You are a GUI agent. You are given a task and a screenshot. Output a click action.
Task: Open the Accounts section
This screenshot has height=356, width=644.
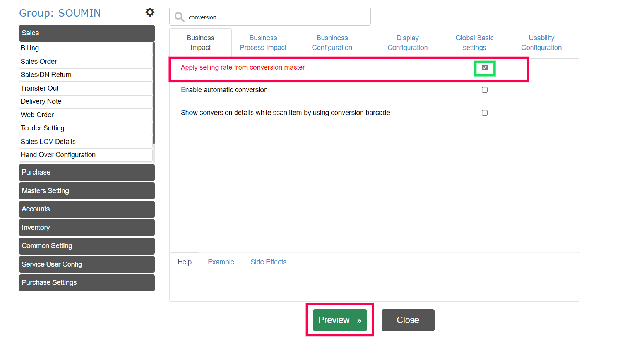point(87,209)
